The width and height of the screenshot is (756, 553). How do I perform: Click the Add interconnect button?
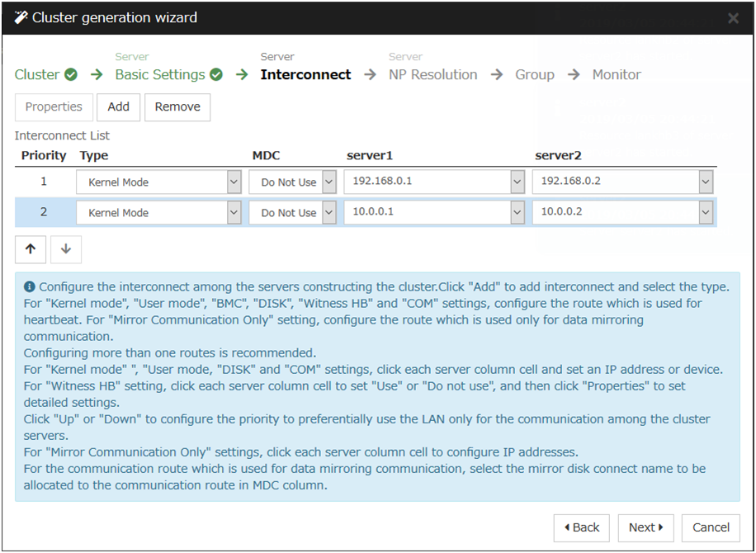coord(118,107)
